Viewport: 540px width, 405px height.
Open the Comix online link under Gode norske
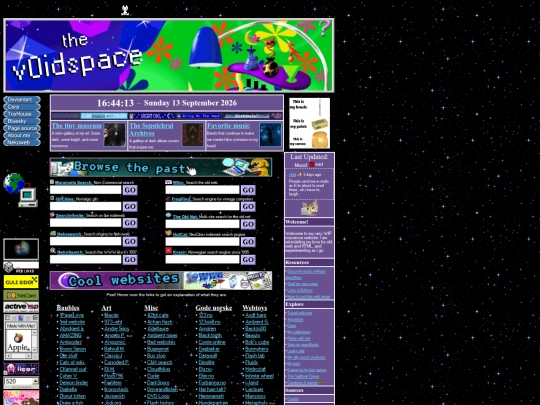click(x=212, y=342)
